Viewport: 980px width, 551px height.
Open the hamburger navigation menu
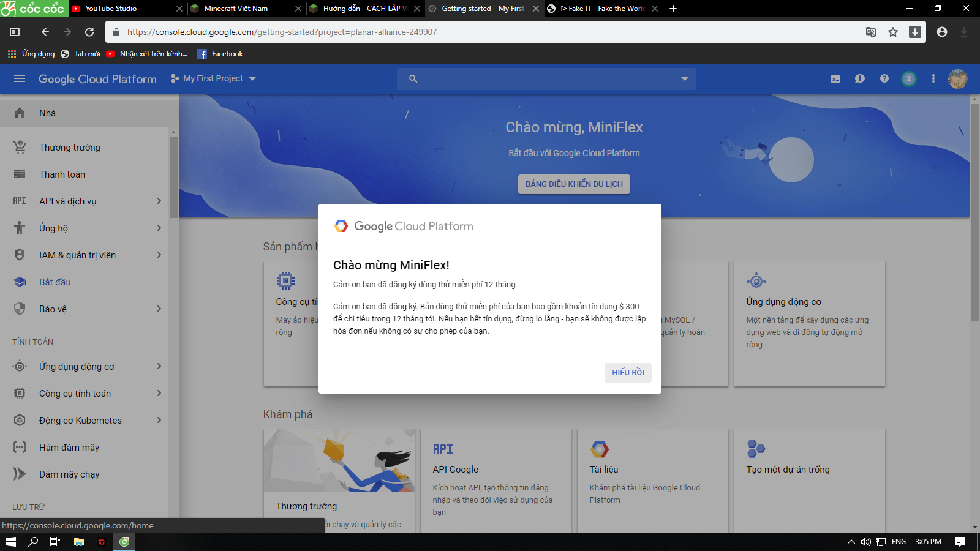pos(20,78)
